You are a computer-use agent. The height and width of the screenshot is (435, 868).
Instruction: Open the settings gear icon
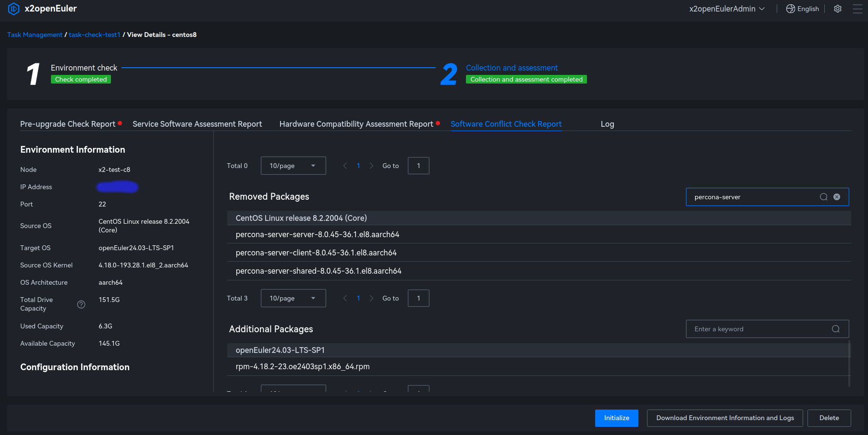tap(838, 9)
